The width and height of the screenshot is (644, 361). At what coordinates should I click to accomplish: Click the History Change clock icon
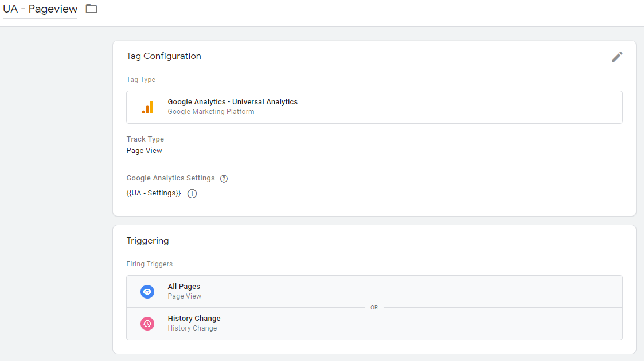(x=147, y=324)
